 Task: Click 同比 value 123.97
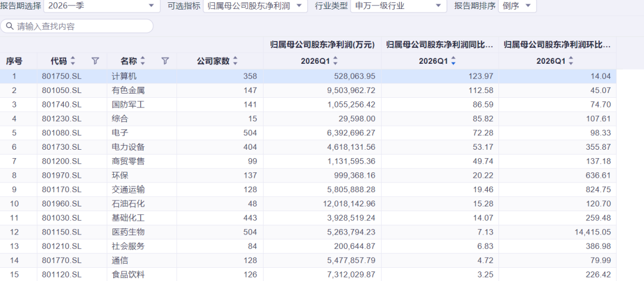click(482, 76)
